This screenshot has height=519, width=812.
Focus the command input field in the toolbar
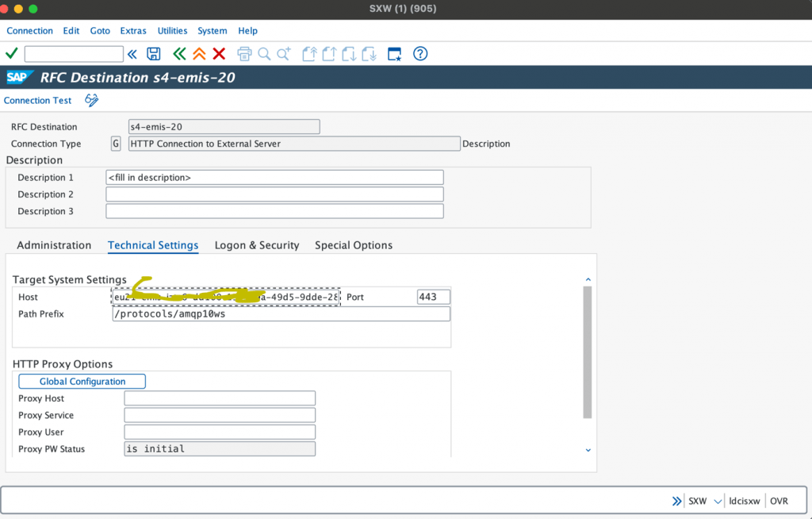coord(74,54)
